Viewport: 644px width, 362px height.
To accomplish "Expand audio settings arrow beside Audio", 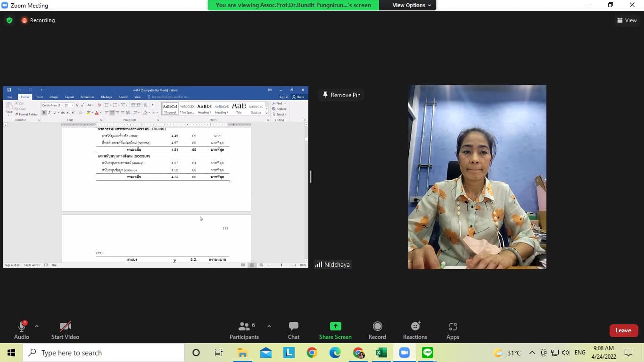I will point(37,326).
